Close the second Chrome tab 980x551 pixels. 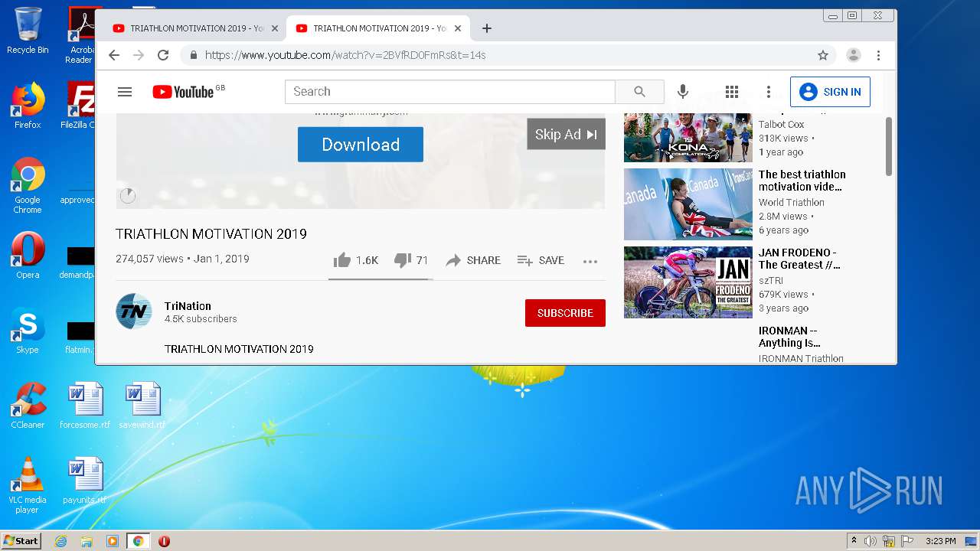pyautogui.click(x=458, y=28)
